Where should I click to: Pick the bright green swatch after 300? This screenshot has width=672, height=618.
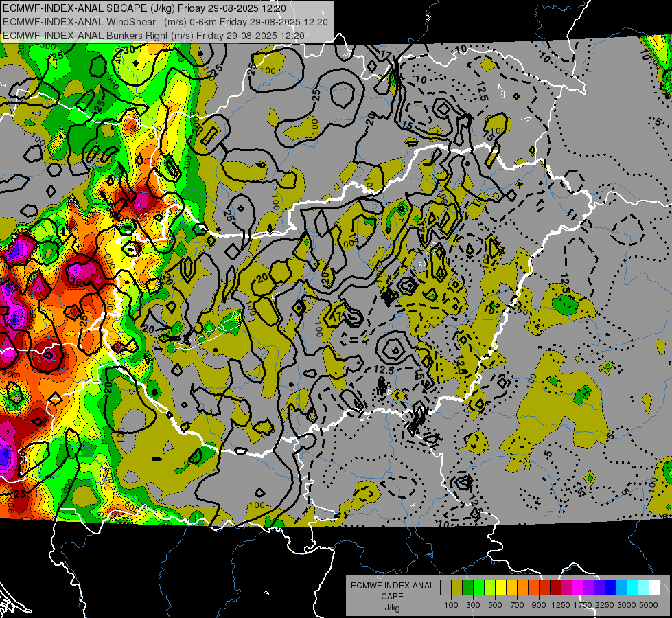[478, 587]
